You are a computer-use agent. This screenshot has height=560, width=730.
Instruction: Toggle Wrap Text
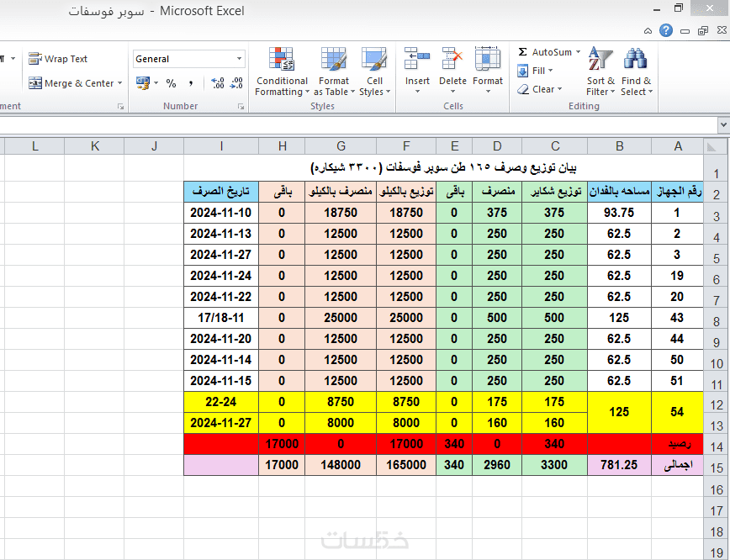click(58, 59)
